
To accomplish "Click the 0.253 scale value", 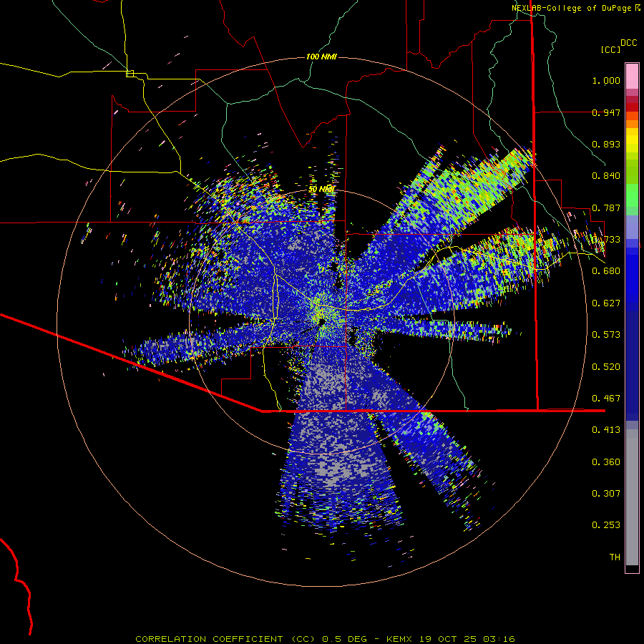I will point(606,525).
